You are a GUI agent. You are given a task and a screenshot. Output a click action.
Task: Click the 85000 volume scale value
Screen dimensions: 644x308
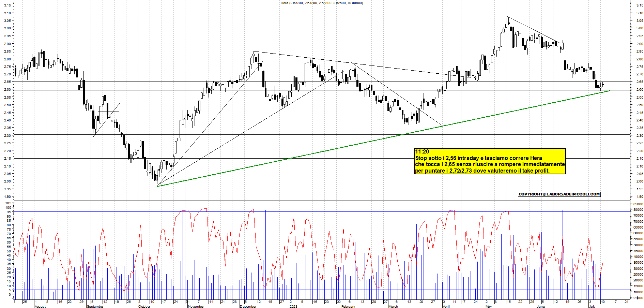[x=638, y=204]
